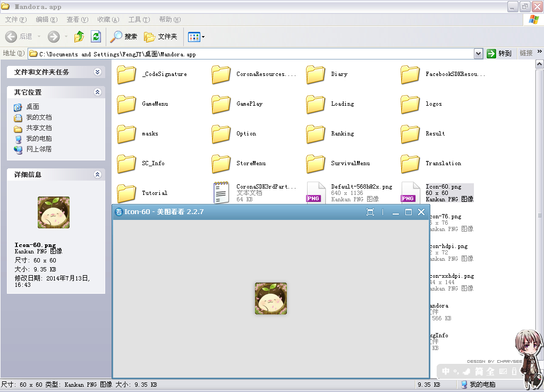Image resolution: width=544 pixels, height=392 pixels.
Task: Click the displayed Icon-60 image in viewer
Action: click(271, 299)
